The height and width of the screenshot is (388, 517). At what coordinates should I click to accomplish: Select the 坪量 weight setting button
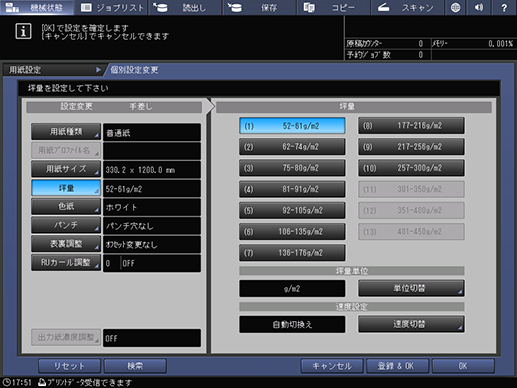coord(66,188)
